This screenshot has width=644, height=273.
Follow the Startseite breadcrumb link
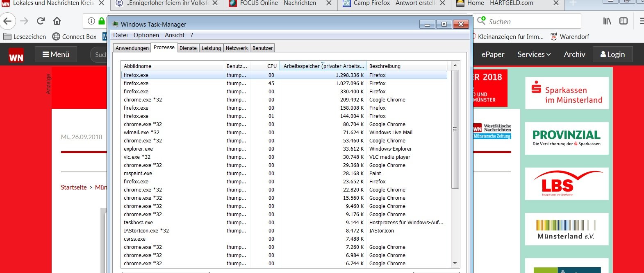point(74,187)
